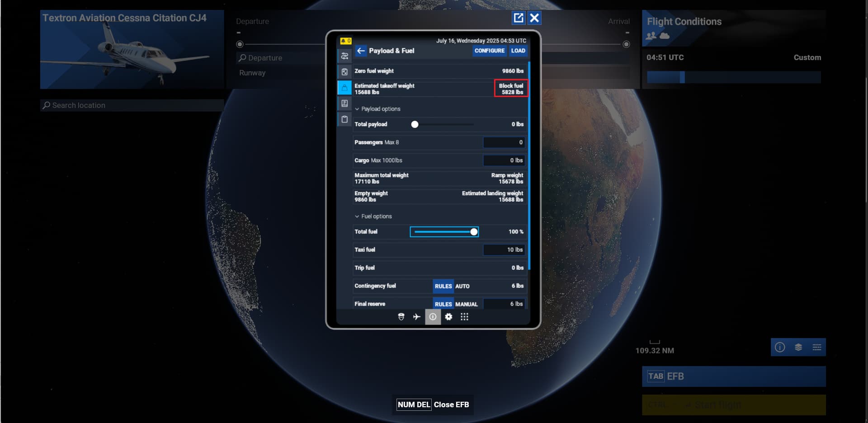
Task: Click the EFB date and time header text
Action: point(481,41)
